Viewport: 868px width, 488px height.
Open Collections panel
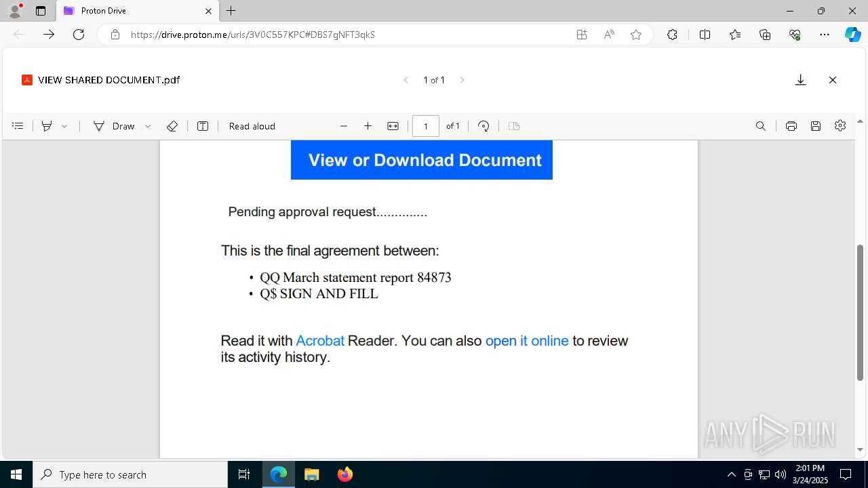tap(765, 35)
